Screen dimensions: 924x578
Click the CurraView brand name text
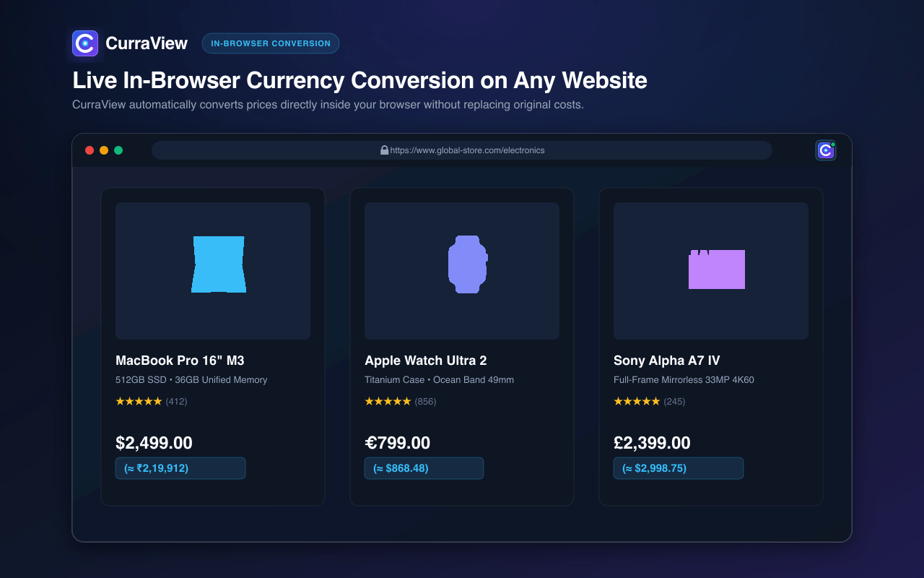point(147,43)
